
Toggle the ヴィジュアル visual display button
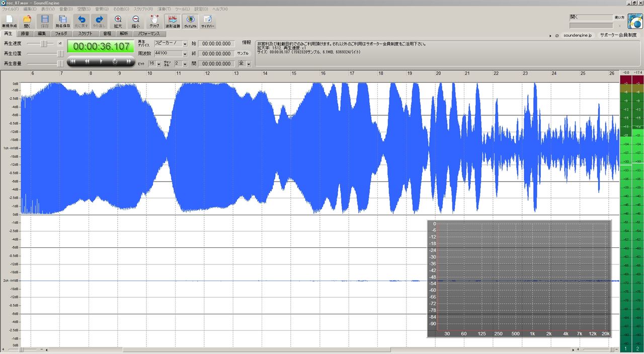191,21
